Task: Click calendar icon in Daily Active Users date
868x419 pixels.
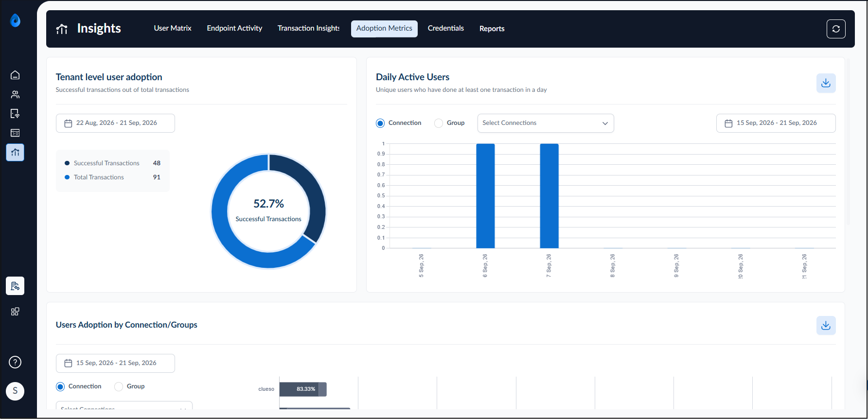Action: [x=728, y=123]
